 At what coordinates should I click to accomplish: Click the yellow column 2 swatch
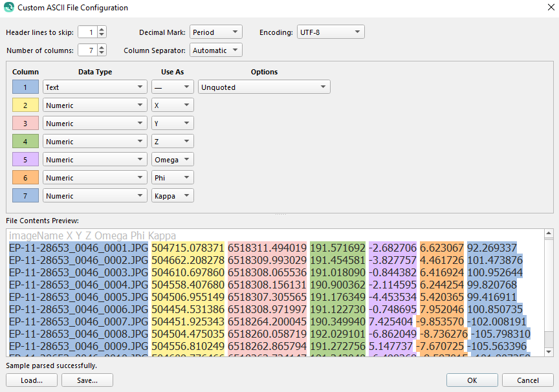pos(25,105)
